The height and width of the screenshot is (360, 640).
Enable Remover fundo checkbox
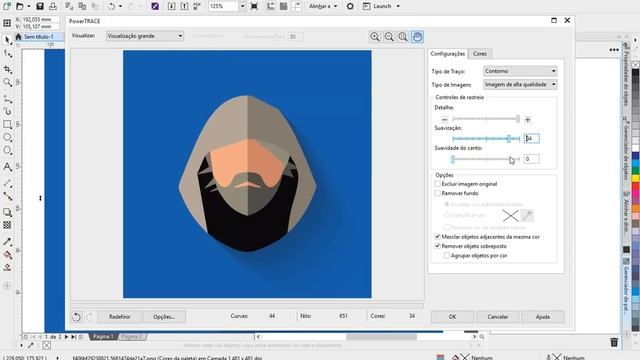click(x=438, y=193)
